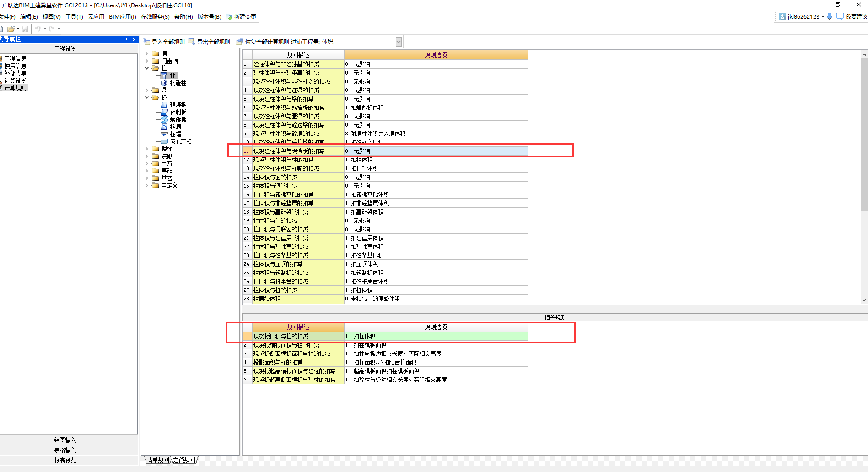Click the notification bell icon
The width and height of the screenshot is (868, 472).
point(830,16)
